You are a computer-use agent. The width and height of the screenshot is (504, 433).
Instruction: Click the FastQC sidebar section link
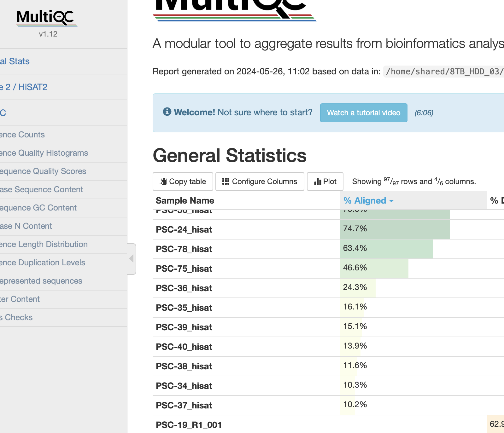click(x=3, y=113)
